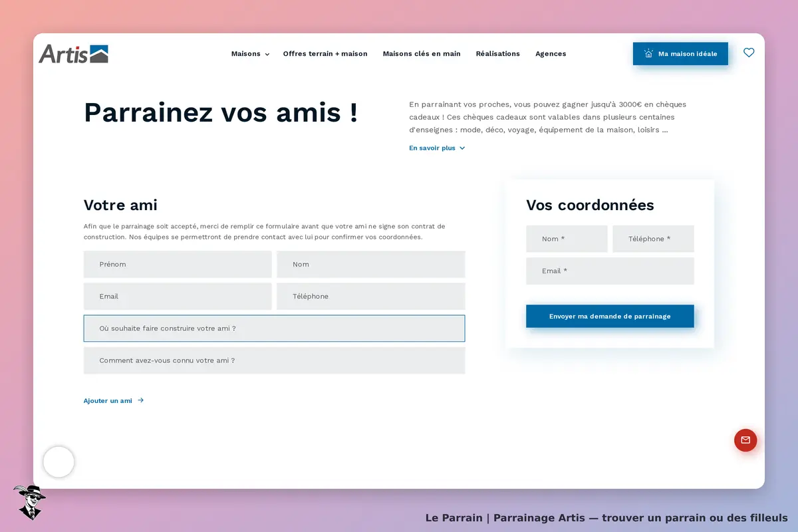Click the Votre ami heading
The width and height of the screenshot is (798, 532).
click(x=120, y=205)
